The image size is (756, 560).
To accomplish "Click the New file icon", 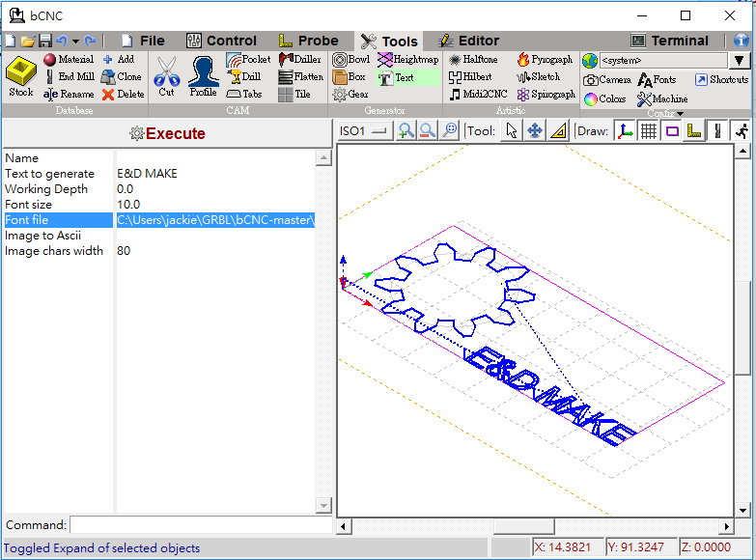I will click(x=10, y=41).
